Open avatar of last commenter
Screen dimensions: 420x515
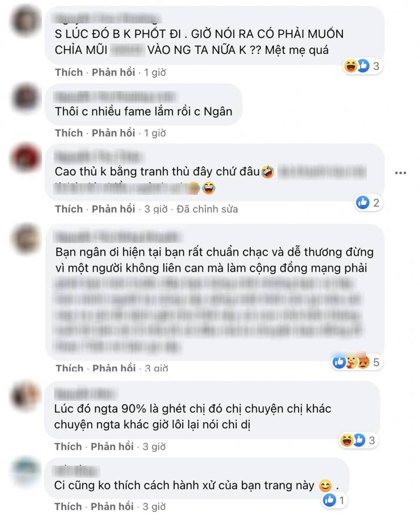tap(26, 471)
